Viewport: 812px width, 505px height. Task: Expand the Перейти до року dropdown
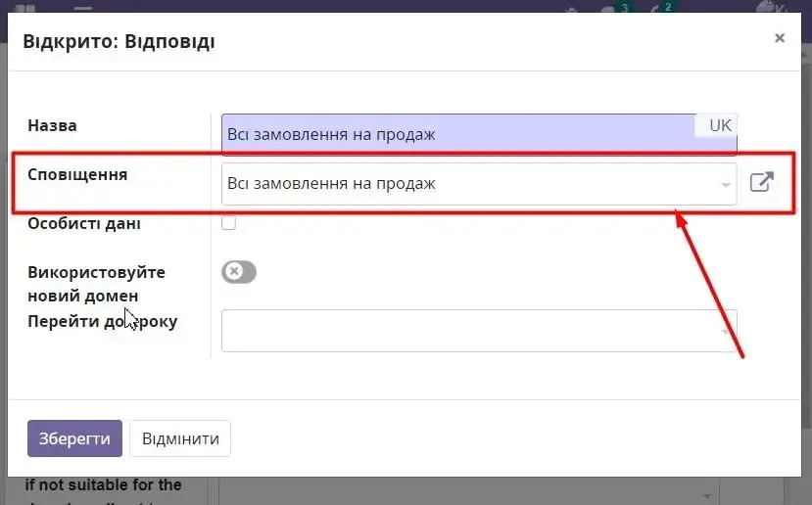coord(725,331)
